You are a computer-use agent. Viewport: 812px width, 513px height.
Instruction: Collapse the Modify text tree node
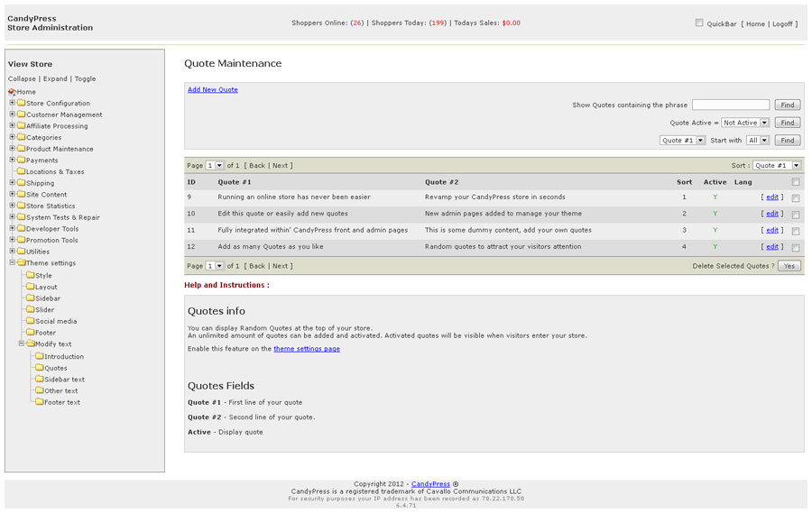22,344
